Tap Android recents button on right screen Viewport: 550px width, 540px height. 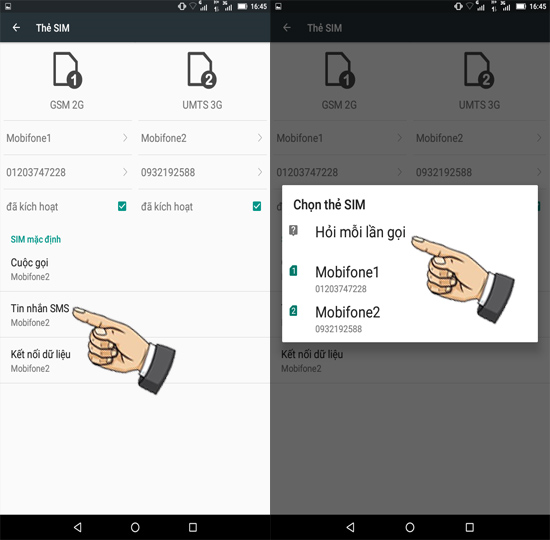click(x=469, y=527)
